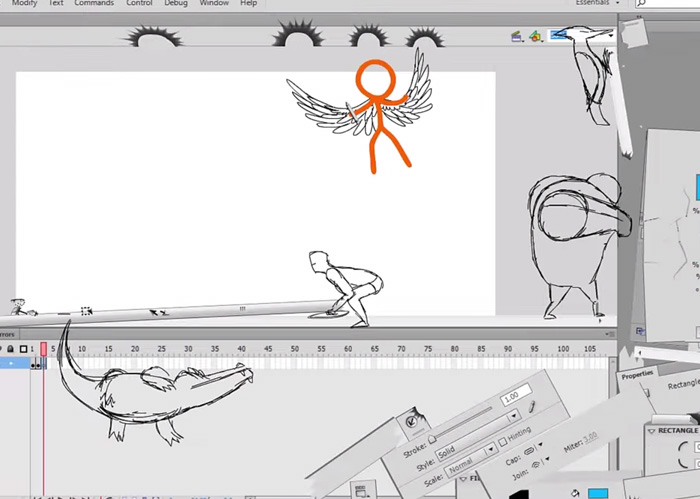Click the paint bucket fill icon
Screen dimensions: 700x499
tap(575, 493)
